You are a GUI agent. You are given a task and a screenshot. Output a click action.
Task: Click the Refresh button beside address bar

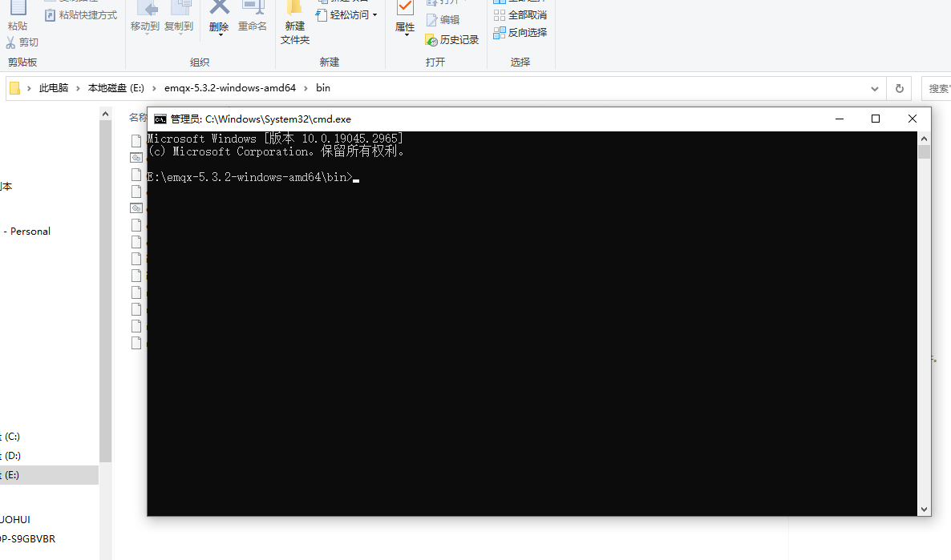pos(900,88)
